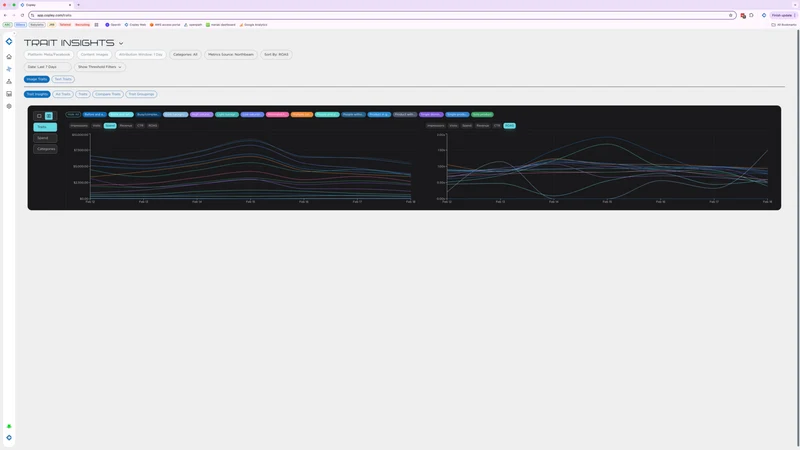800x450 pixels.
Task: Select Spend metric on right chart
Action: [467, 126]
